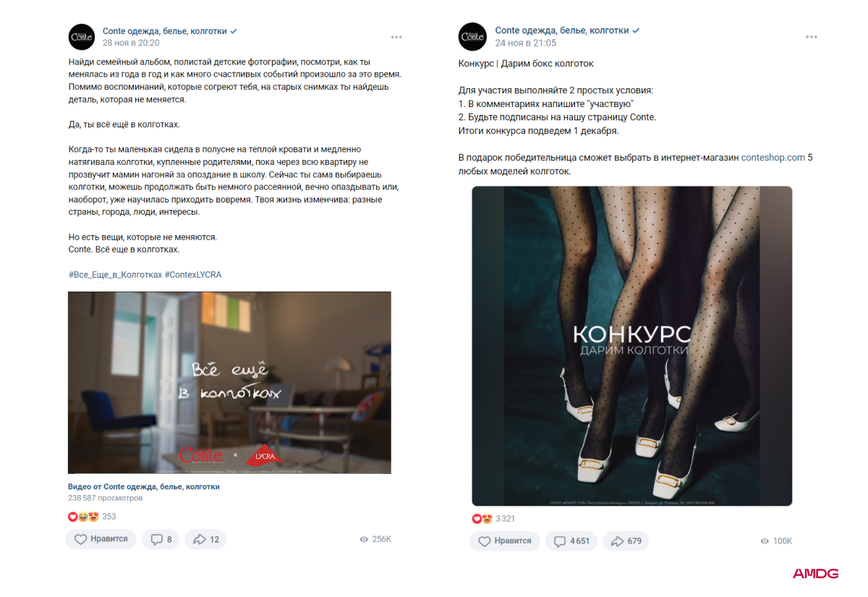View reactions list showing 353 on left post
868x597 pixels.
[x=92, y=517]
